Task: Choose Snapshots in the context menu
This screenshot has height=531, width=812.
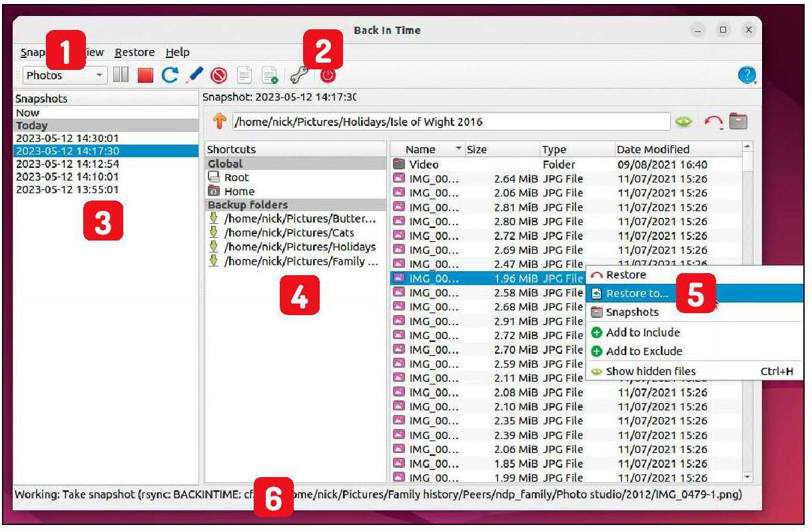Action: tap(694, 312)
